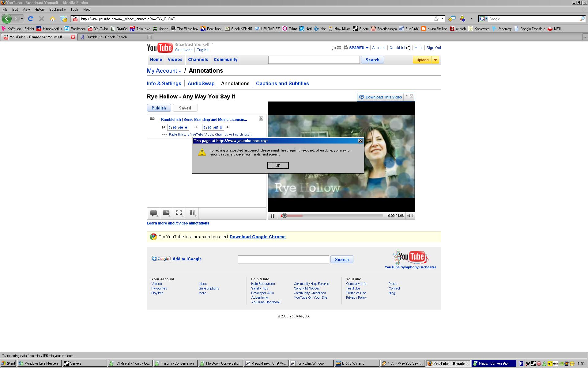Open Windows Live Messenger taskbar item

[40, 363]
